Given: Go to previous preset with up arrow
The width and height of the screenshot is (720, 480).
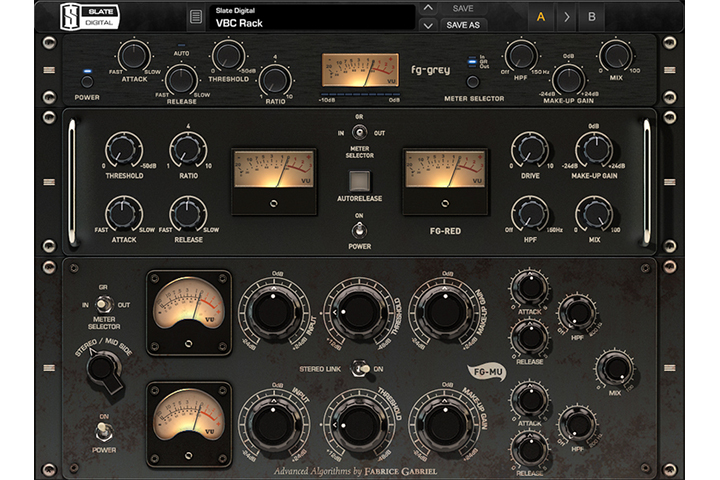Looking at the screenshot, I should click(x=428, y=8).
